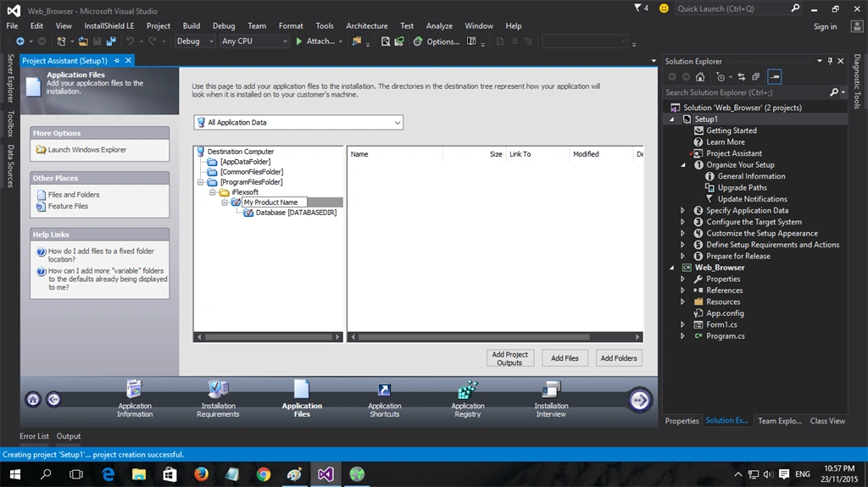Click the Solution Explorer search magnifier icon

pyautogui.click(x=834, y=92)
